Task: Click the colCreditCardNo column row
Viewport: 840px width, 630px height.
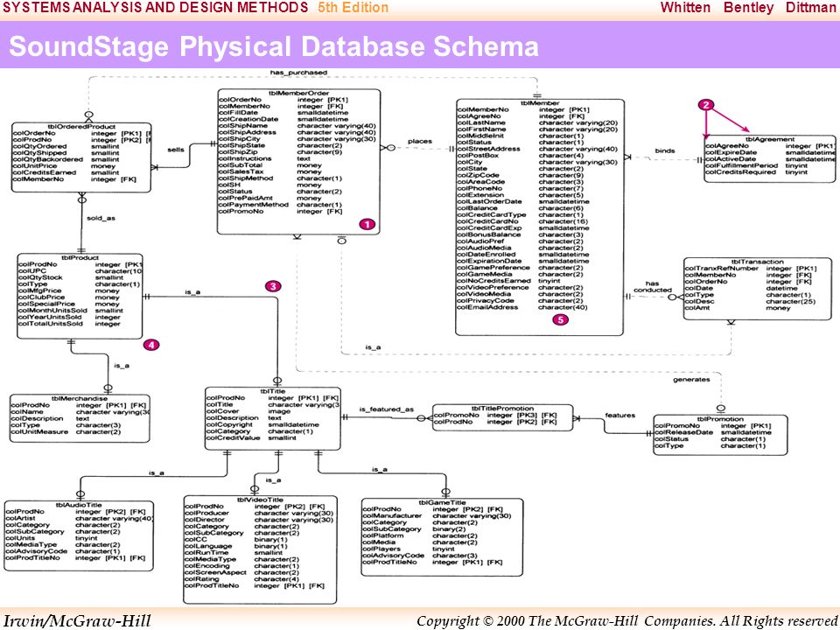Action: [522, 221]
